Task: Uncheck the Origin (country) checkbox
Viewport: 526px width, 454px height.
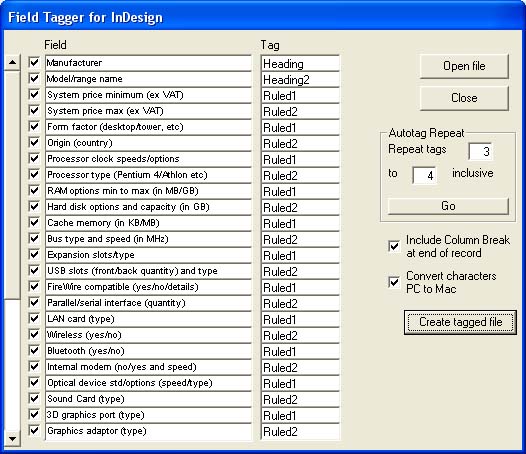Action: point(34,143)
